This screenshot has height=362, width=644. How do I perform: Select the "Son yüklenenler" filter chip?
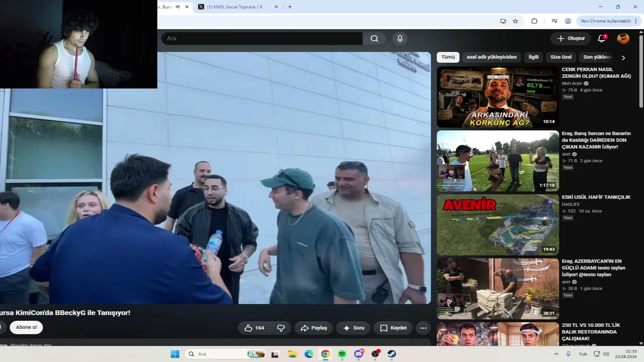click(598, 57)
